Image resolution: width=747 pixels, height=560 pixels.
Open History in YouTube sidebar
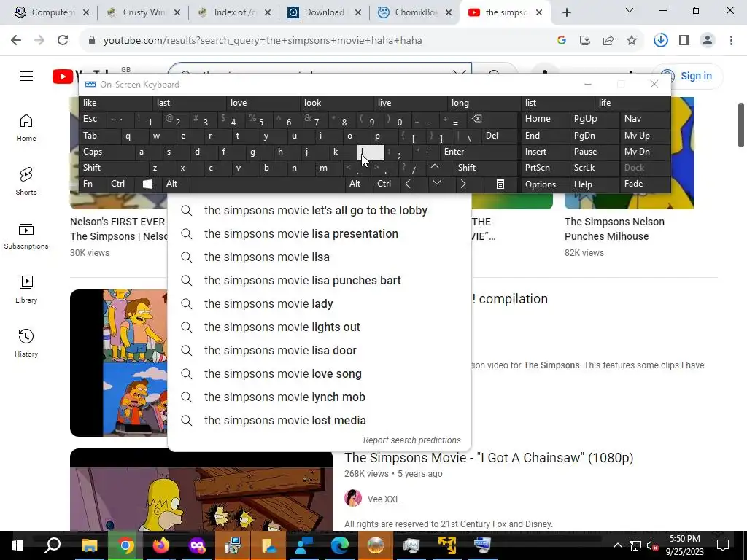(x=26, y=343)
